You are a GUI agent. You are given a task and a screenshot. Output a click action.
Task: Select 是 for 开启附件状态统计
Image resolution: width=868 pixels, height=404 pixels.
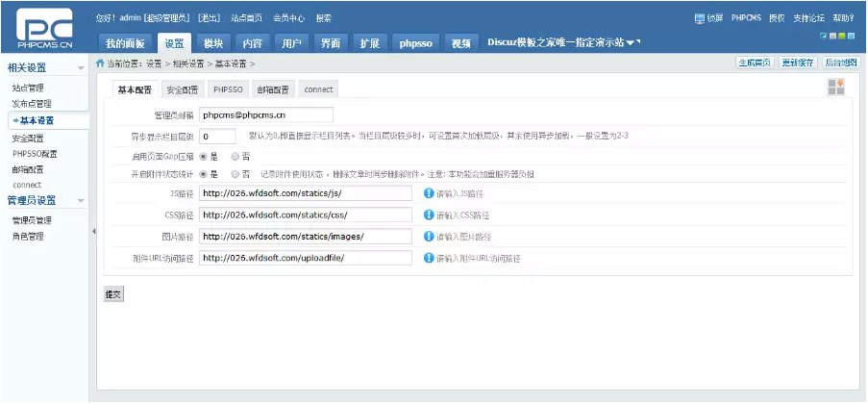[202, 174]
